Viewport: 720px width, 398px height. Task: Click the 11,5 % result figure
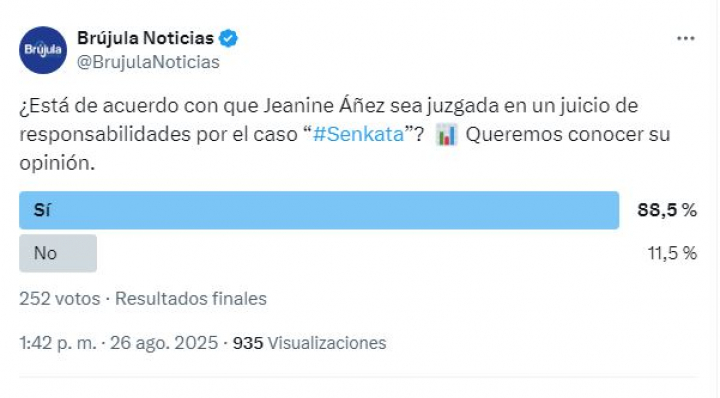click(672, 253)
